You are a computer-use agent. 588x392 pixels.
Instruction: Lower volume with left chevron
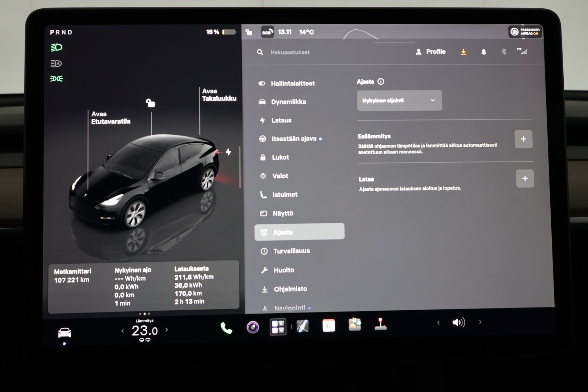pos(438,323)
